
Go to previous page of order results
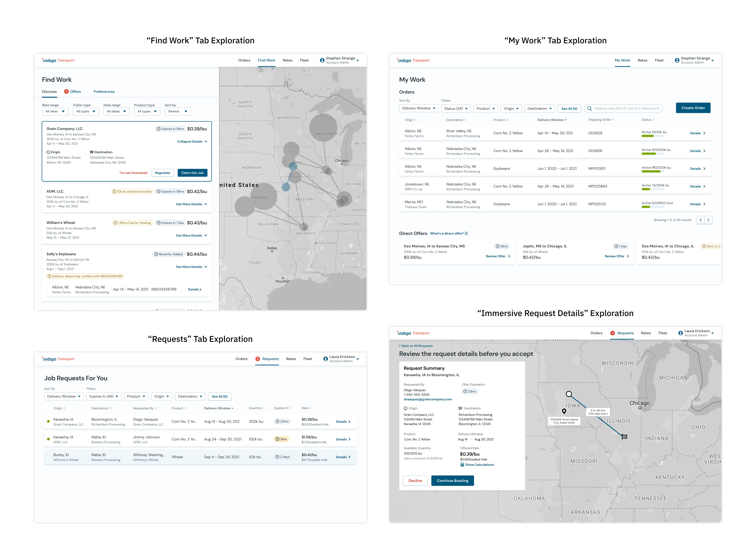[x=701, y=220]
